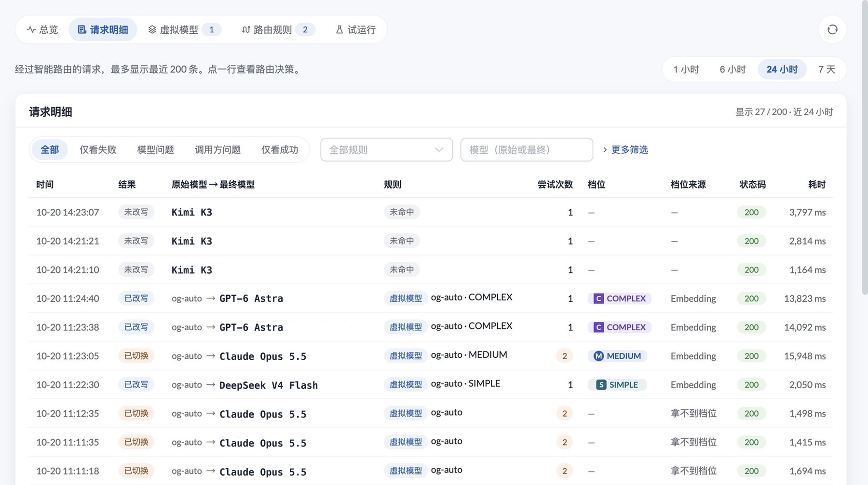Image resolution: width=868 pixels, height=485 pixels.
Task: Select the 24 小时 time range
Action: (782, 69)
